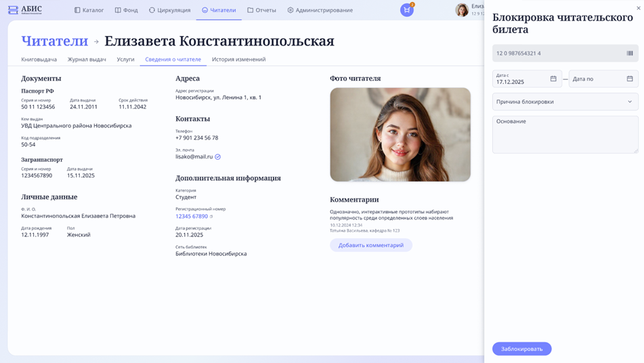The image size is (644, 363).
Task: Click phone +7 901 234 56 78
Action: pos(197,137)
